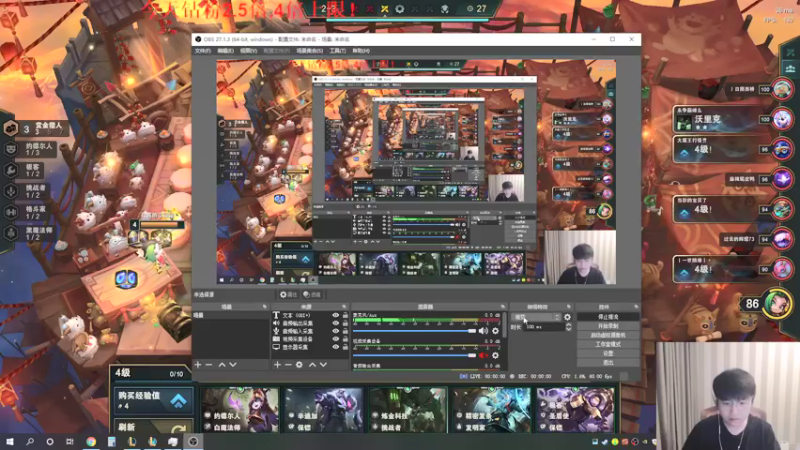
Task: Adjust the Mic/Aux volume slider
Action: coord(414,331)
